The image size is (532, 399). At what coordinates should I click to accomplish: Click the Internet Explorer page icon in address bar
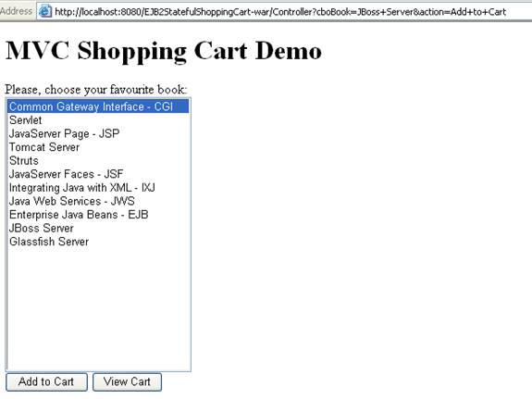[44, 11]
